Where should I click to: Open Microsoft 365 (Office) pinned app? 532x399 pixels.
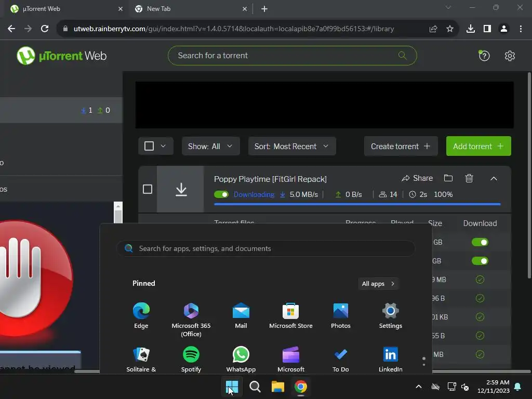(191, 320)
